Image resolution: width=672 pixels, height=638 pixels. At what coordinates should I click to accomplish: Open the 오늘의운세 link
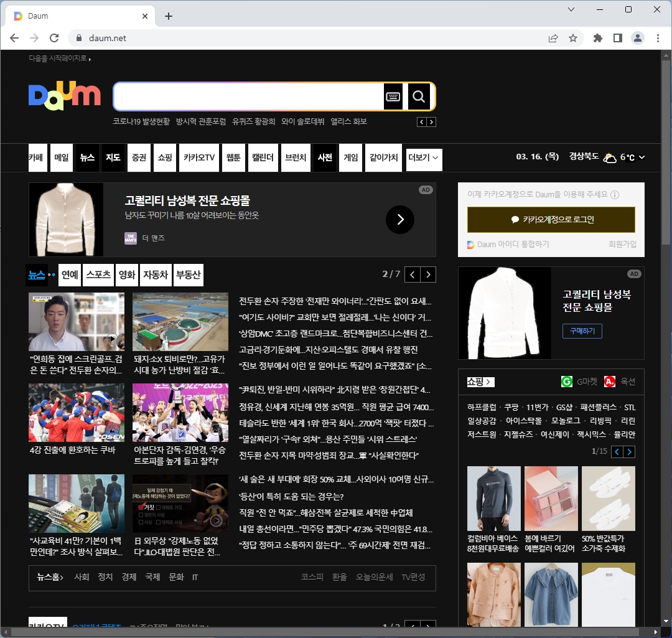point(374,577)
